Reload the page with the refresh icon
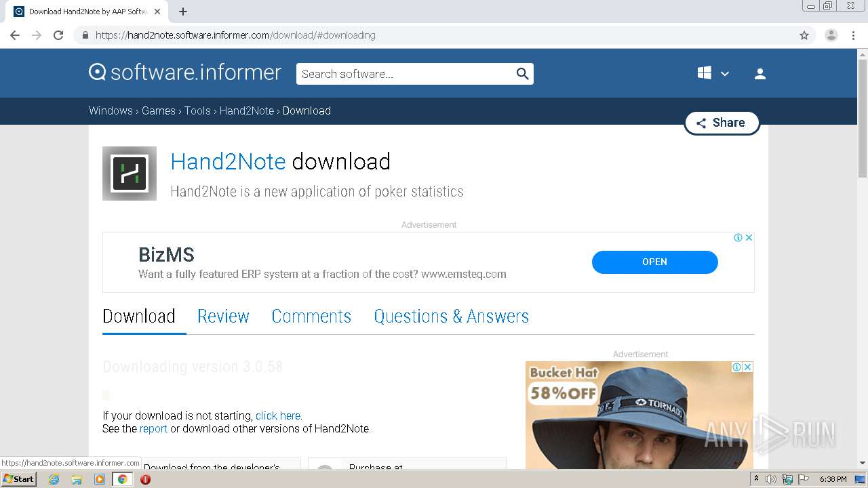The image size is (868, 488). pos(58,35)
